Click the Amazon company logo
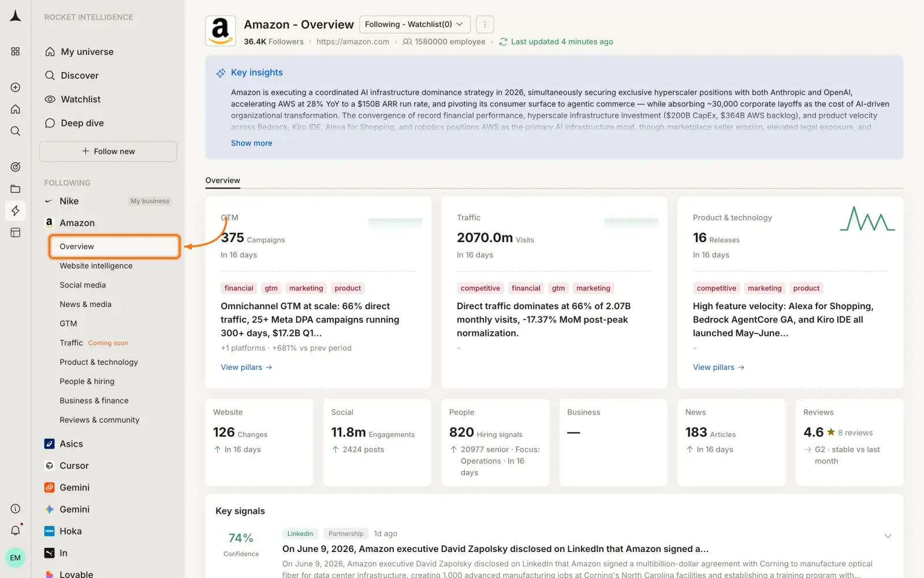924x578 pixels. [221, 31]
